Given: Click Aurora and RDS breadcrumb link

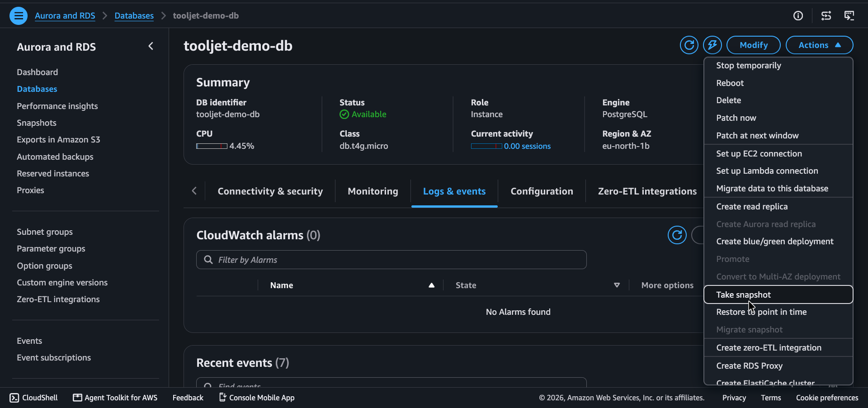Looking at the screenshot, I should (x=65, y=16).
